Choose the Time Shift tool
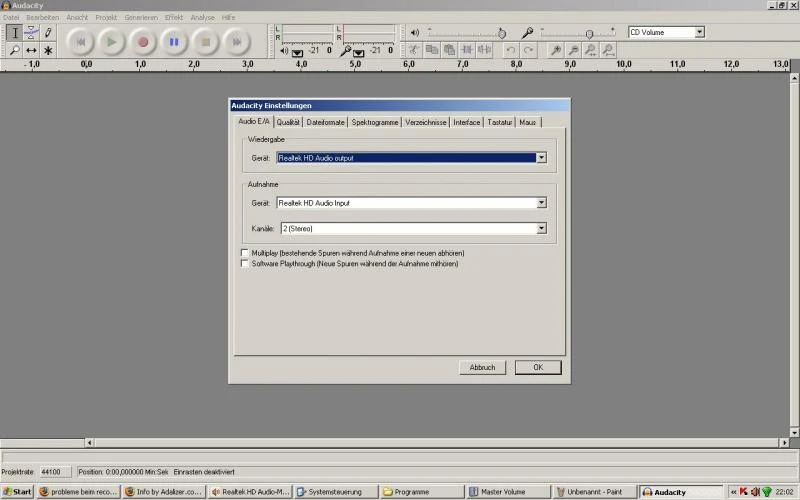The width and height of the screenshot is (800, 500). click(x=31, y=50)
